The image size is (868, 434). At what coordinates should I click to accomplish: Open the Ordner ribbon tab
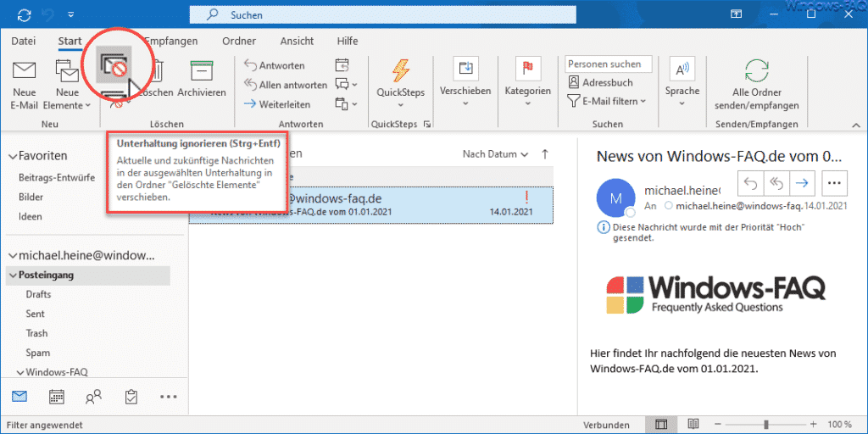[x=238, y=41]
